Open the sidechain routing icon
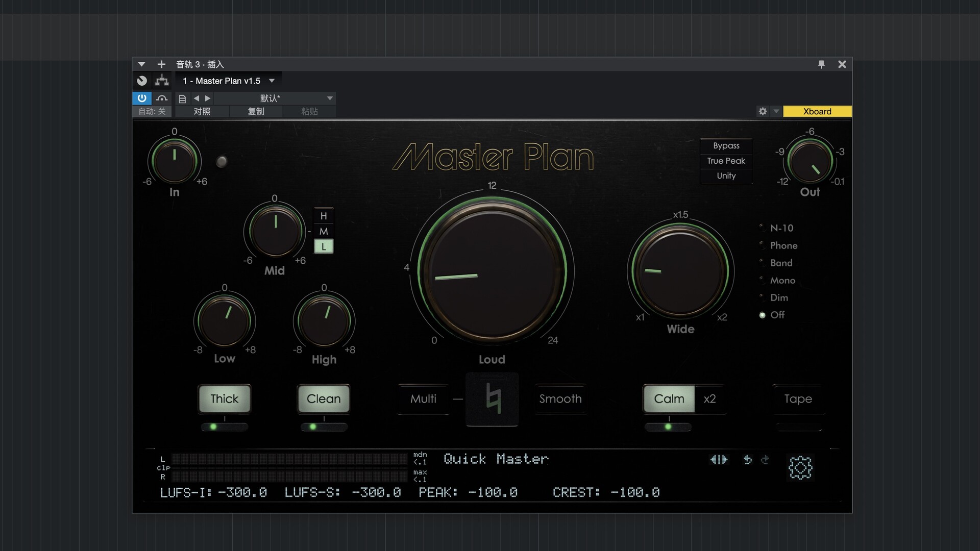The image size is (980, 551). coord(142,81)
